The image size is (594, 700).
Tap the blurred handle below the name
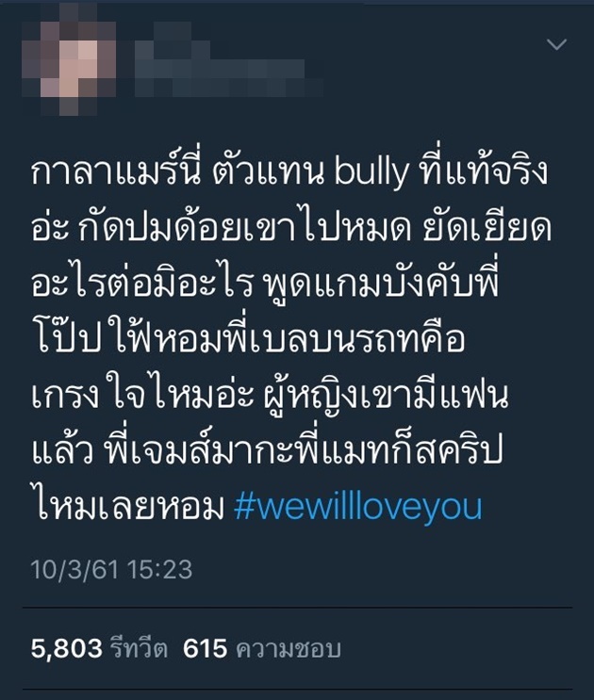click(230, 80)
